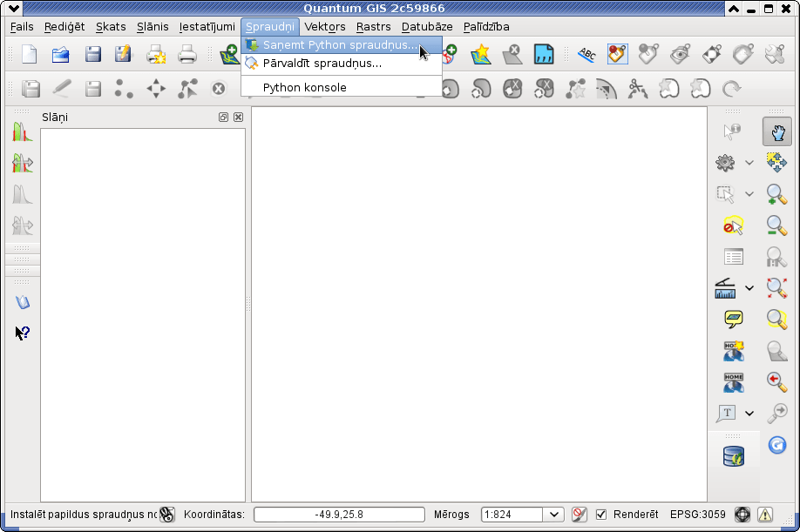Image resolution: width=800 pixels, height=532 pixels.
Task: Open the Palīdzība menu
Action: (x=486, y=26)
